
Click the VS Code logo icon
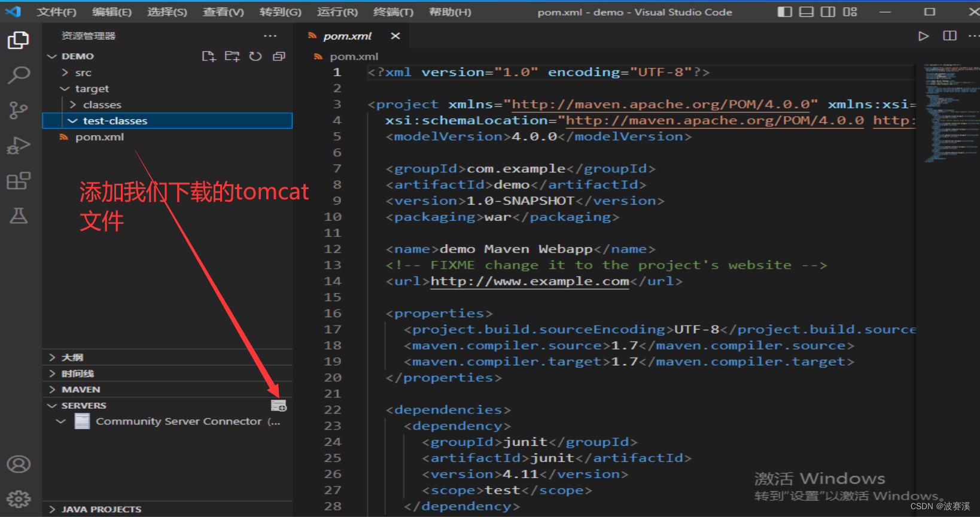point(13,11)
